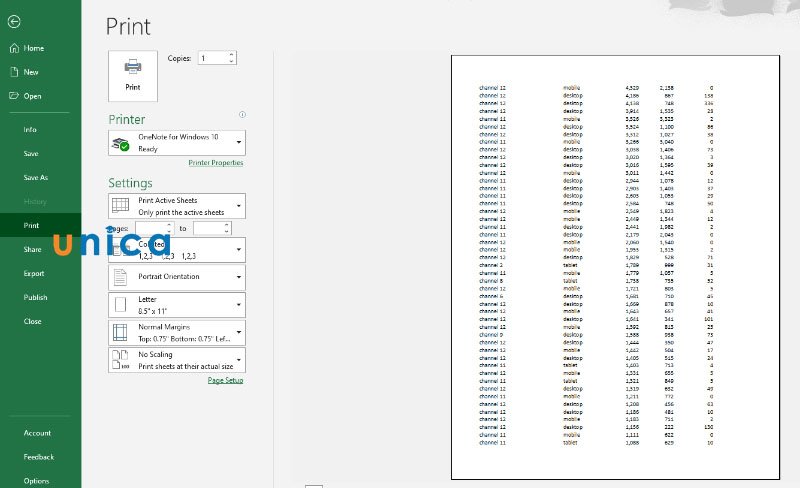Image resolution: width=800 pixels, height=488 pixels.
Task: Open the No Scaling dropdown
Action: coord(239,359)
